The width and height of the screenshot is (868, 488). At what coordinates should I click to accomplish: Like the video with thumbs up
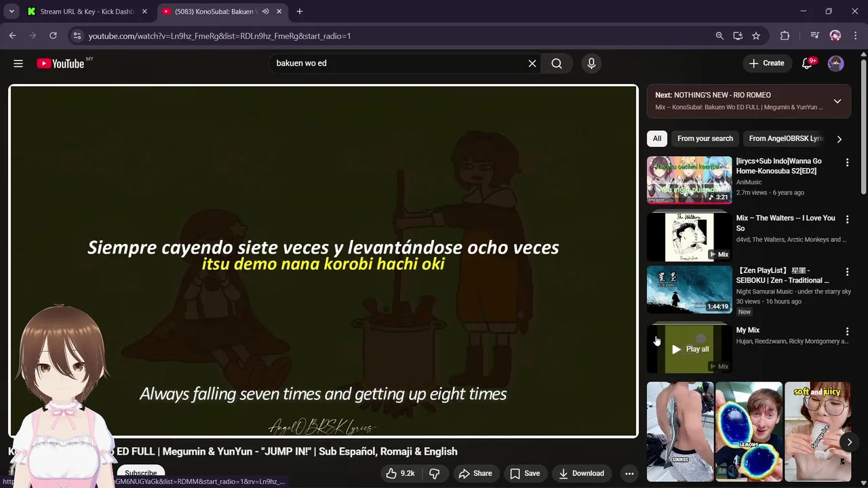400,473
